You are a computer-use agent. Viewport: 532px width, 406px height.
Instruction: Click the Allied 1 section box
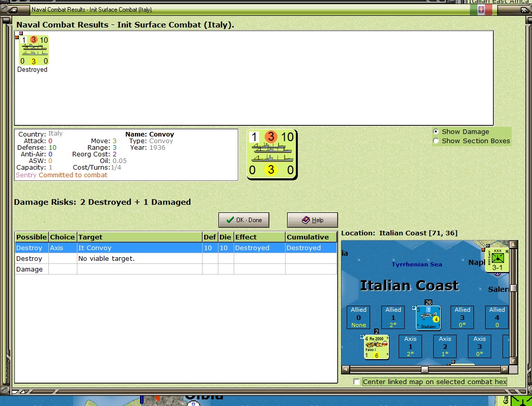(x=393, y=317)
